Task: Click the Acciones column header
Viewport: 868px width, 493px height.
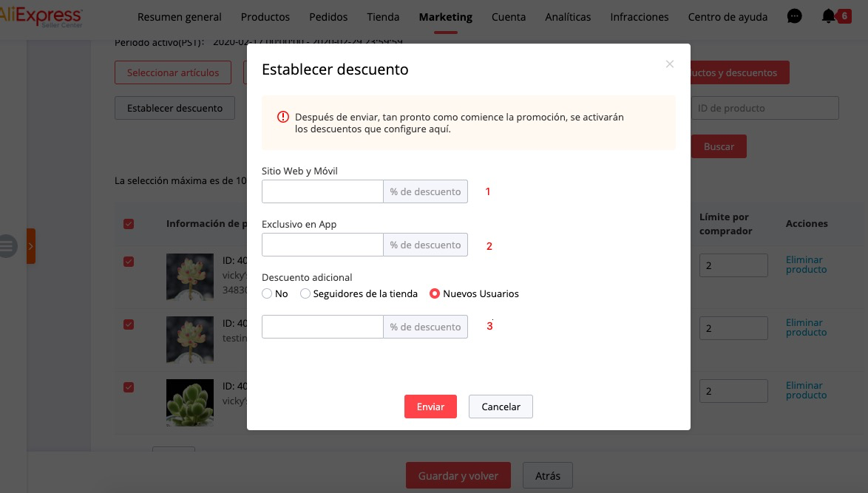Action: pos(807,223)
